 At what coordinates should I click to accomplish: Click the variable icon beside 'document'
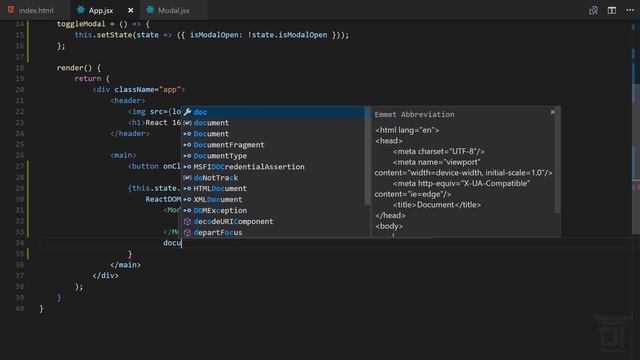[187, 123]
